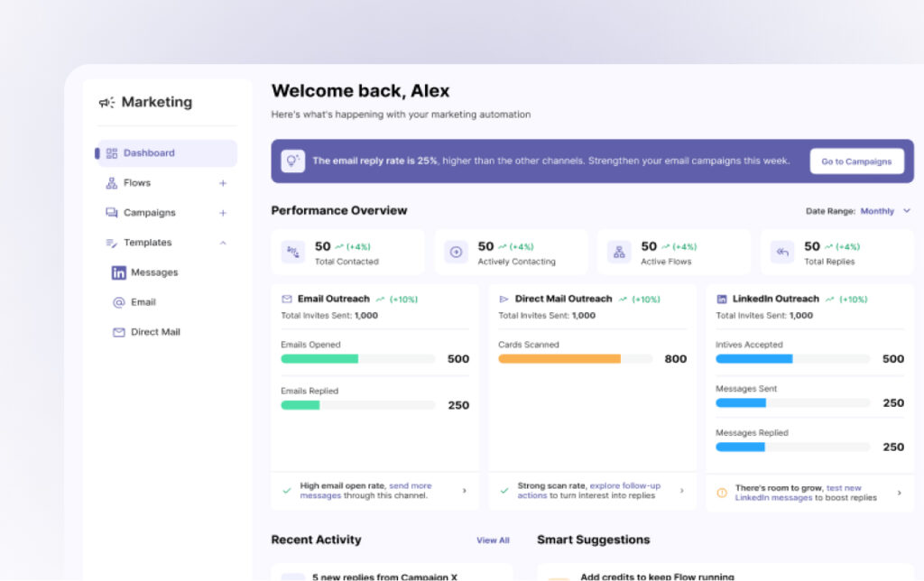
Task: Click the plus button next to Campaigns
Action: 223,213
